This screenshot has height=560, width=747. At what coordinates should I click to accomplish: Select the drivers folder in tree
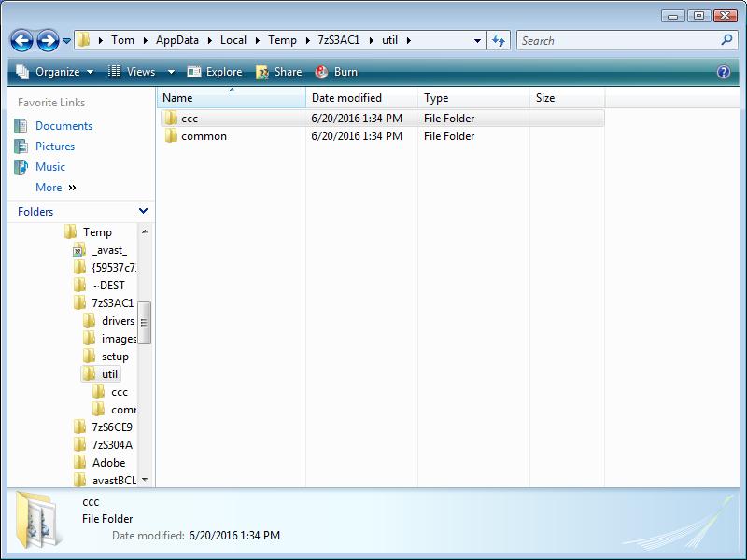[118, 321]
